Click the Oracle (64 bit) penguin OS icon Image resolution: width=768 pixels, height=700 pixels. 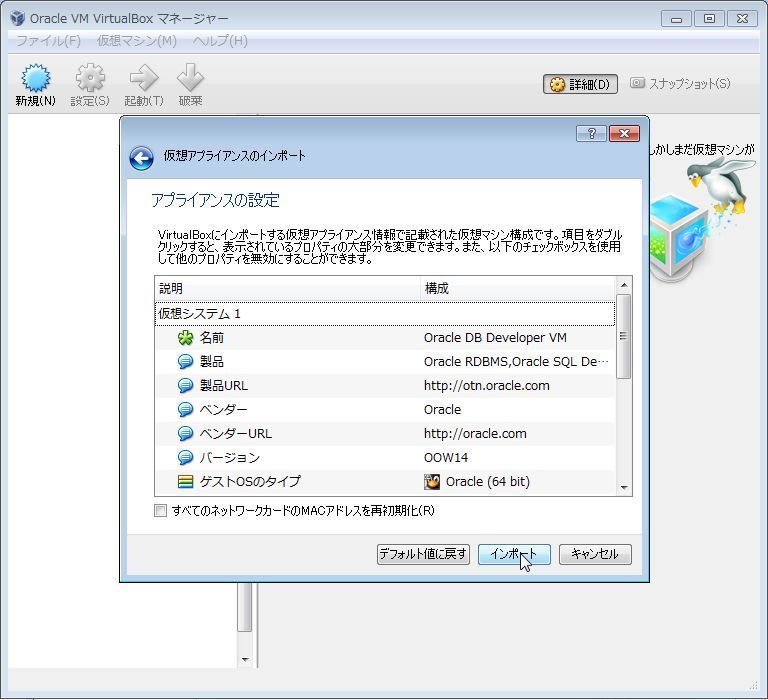pyautogui.click(x=432, y=482)
